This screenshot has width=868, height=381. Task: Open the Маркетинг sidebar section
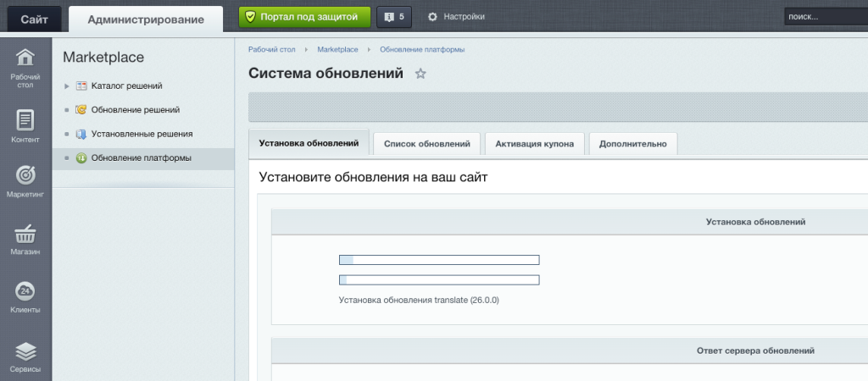(25, 181)
